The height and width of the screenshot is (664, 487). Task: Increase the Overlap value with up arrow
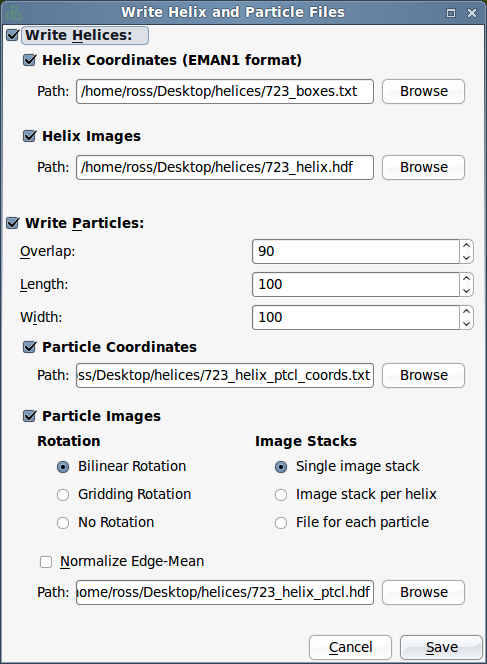(466, 246)
